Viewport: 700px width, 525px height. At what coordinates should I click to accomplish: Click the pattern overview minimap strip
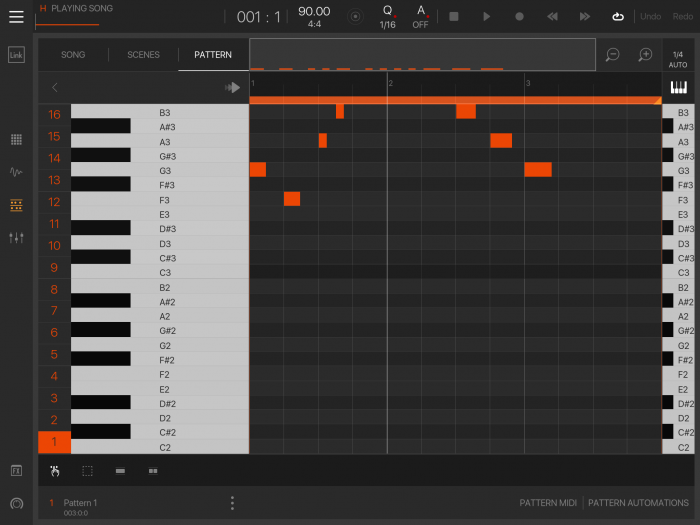(422, 54)
